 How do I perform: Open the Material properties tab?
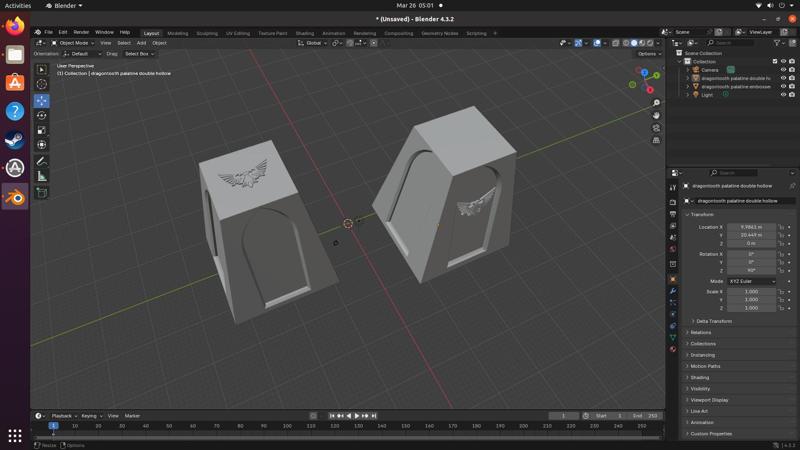coord(673,349)
